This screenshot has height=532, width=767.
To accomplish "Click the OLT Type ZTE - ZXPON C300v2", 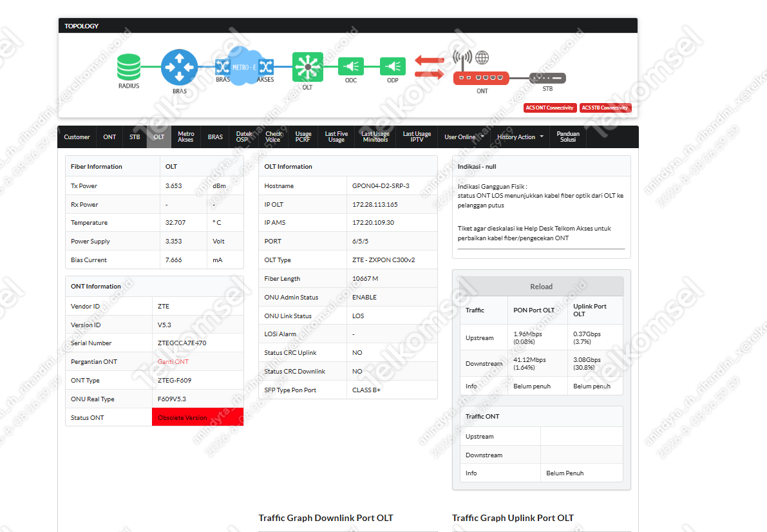I will click(384, 260).
